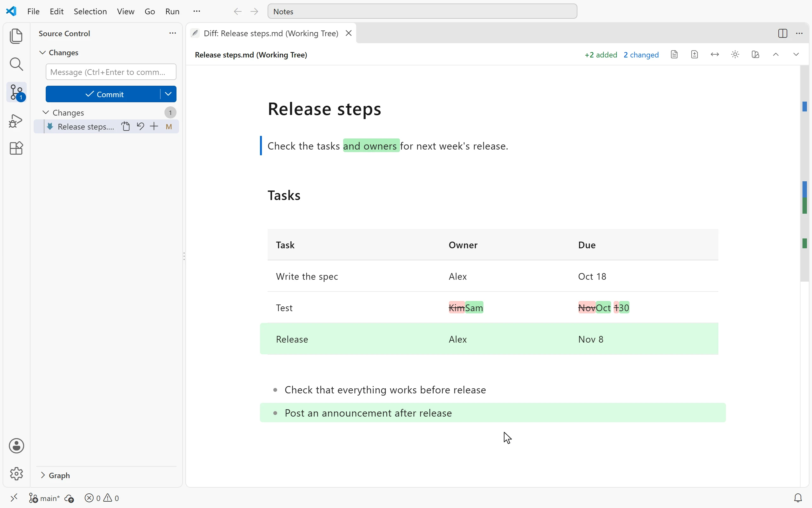Toggle the split editor layout icon

[782, 33]
